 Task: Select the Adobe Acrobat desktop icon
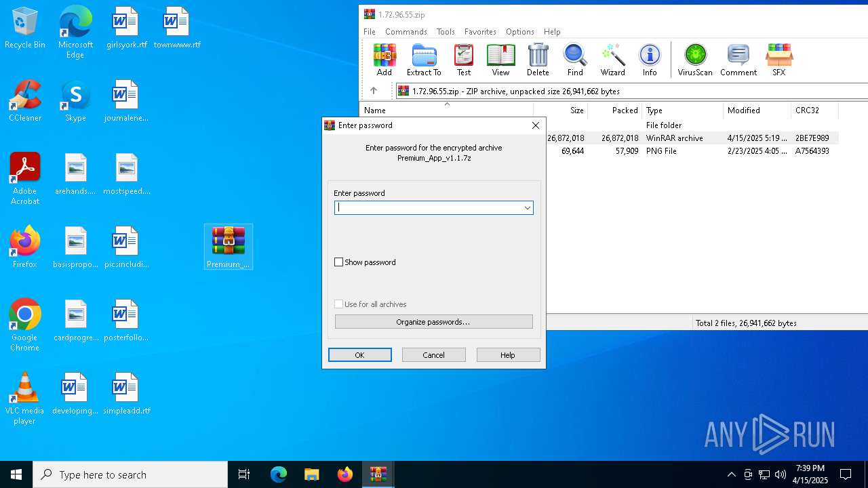[x=25, y=179]
